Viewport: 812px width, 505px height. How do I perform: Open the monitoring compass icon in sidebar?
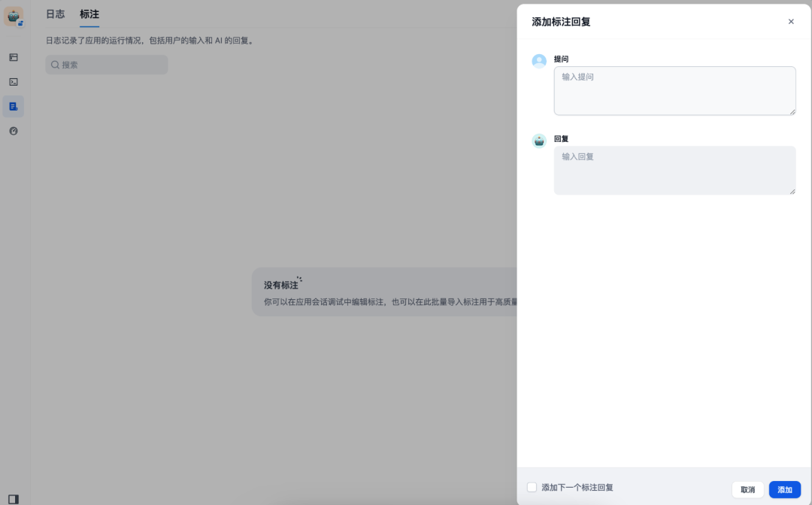(x=13, y=131)
